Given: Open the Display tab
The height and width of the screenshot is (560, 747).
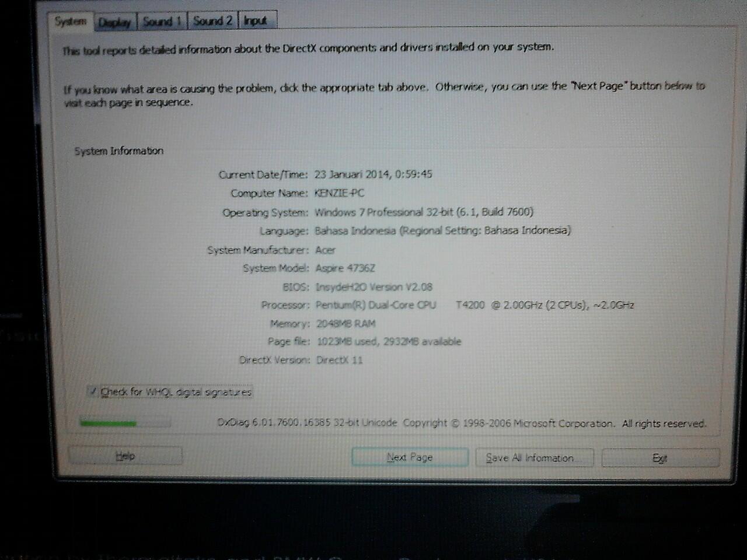Looking at the screenshot, I should point(114,22).
